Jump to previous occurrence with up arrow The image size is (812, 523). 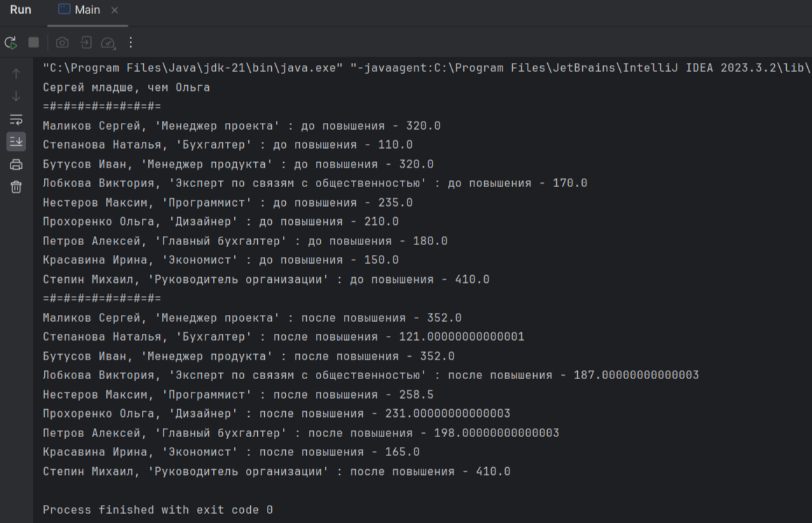(x=15, y=72)
